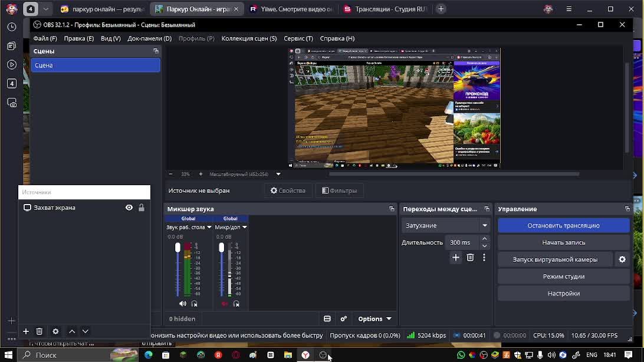Open virtual camera settings gear

(x=622, y=259)
